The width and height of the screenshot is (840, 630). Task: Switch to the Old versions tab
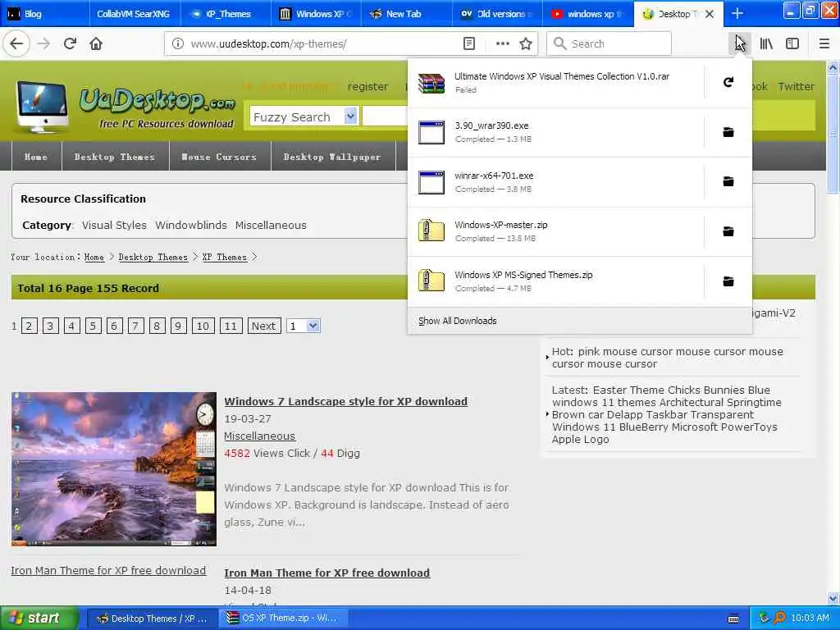(x=497, y=14)
